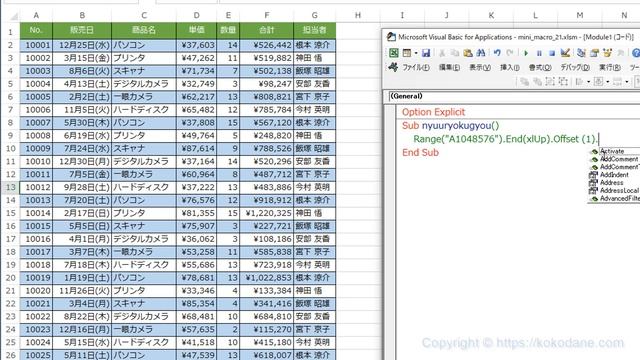
Task: Open the Align dropdown arrow in UserForm toolbar
Action: [x=588, y=82]
